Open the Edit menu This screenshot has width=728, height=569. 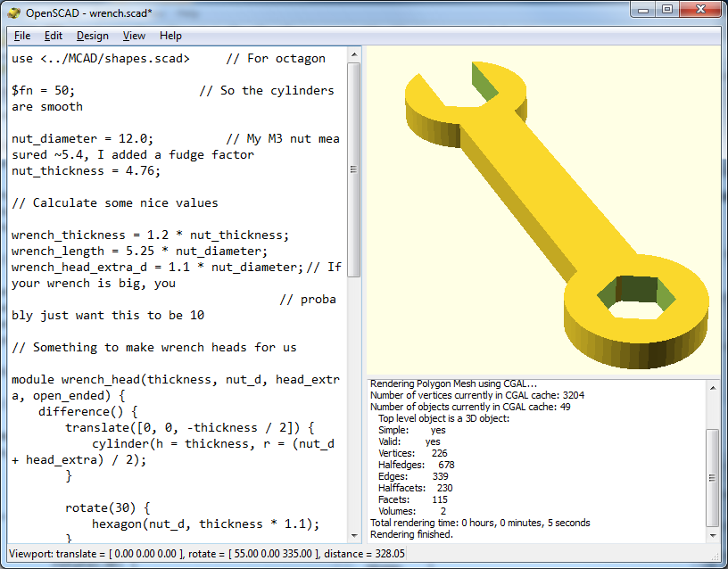pos(53,36)
